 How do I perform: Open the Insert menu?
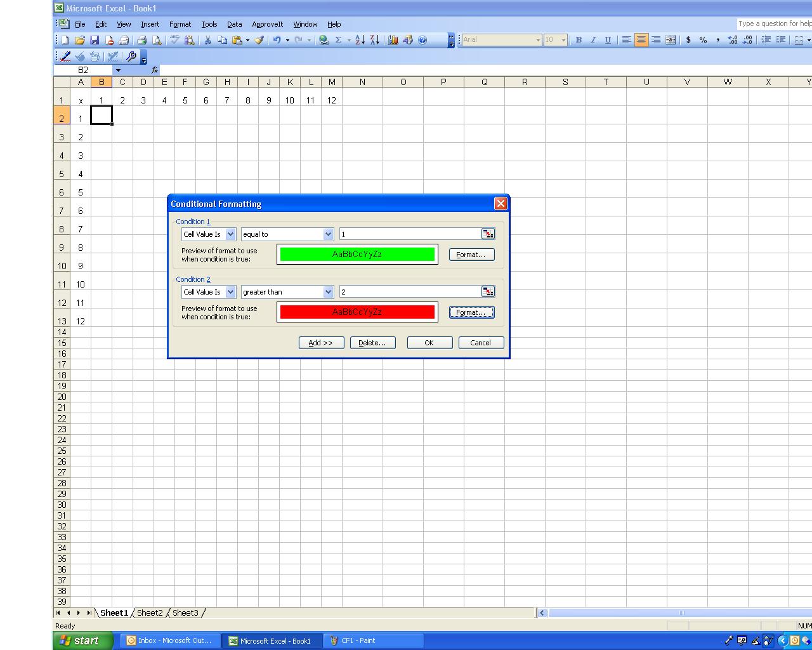[x=150, y=24]
